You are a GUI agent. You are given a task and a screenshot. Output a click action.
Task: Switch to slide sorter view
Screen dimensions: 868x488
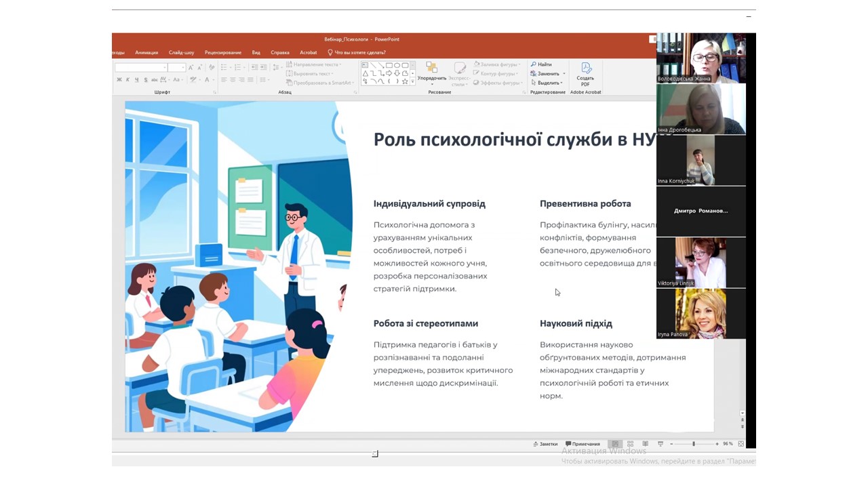631,444
